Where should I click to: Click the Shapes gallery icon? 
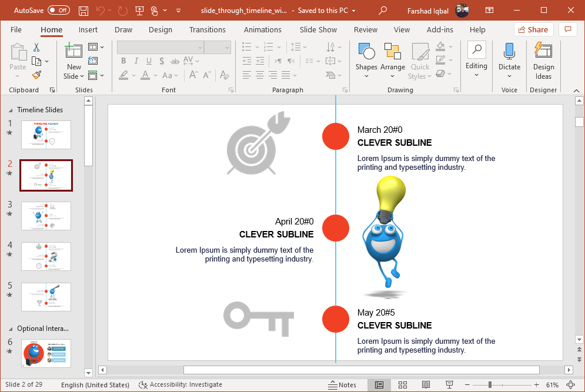366,52
